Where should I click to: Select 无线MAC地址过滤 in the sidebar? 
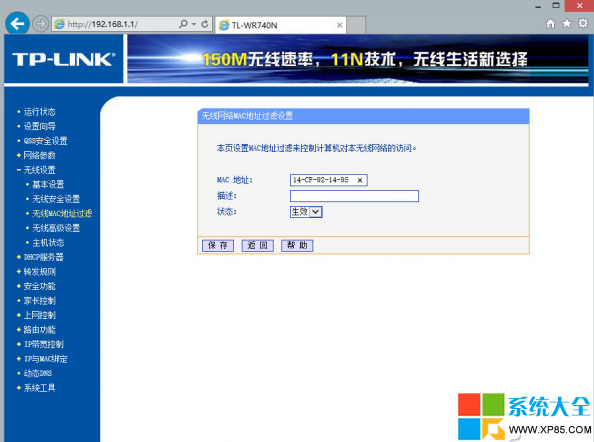(62, 214)
